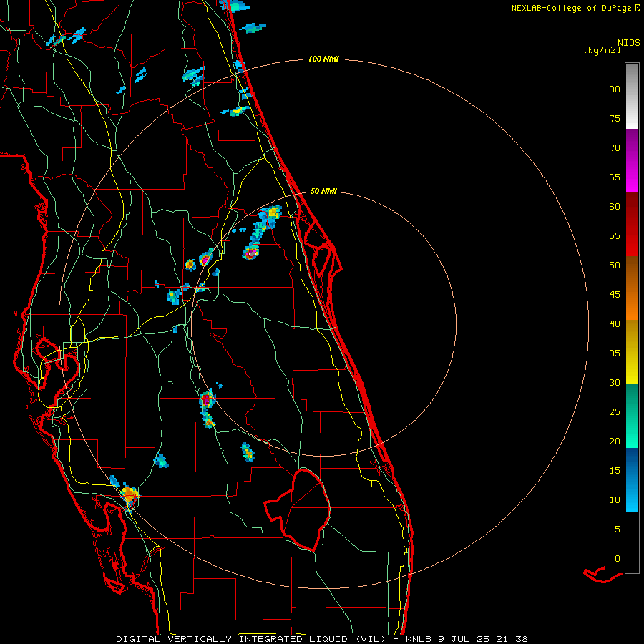
Task: Click the 70 value on the VIL scale
Action: (615, 148)
